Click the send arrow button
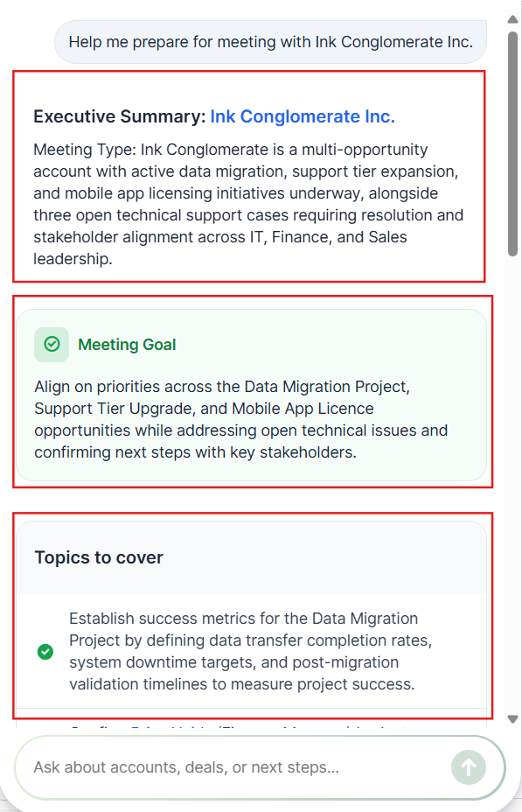The height and width of the screenshot is (812, 522). [x=468, y=767]
